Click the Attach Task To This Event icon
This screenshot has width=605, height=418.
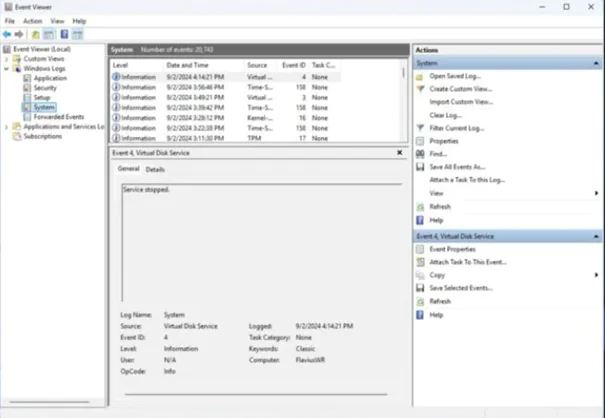[421, 261]
